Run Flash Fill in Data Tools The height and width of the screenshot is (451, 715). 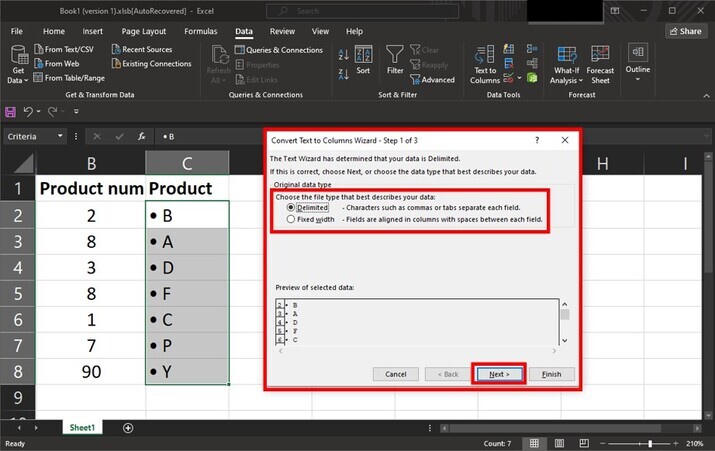[x=508, y=49]
